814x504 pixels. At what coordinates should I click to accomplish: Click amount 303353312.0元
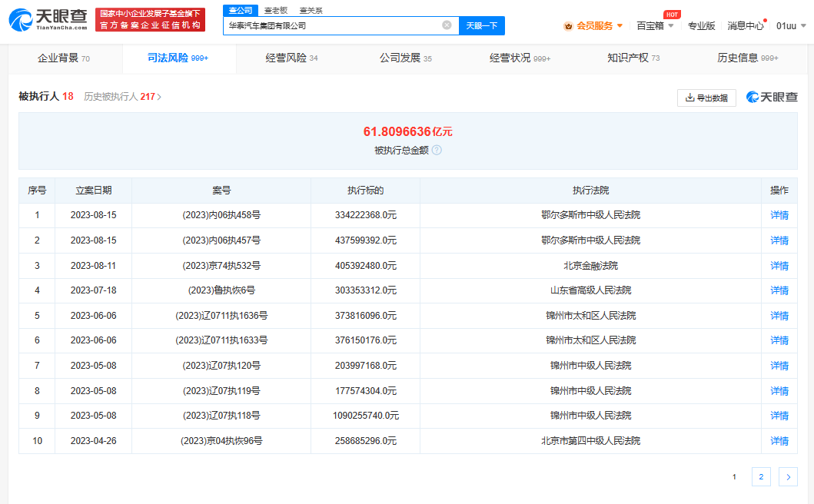pos(365,290)
